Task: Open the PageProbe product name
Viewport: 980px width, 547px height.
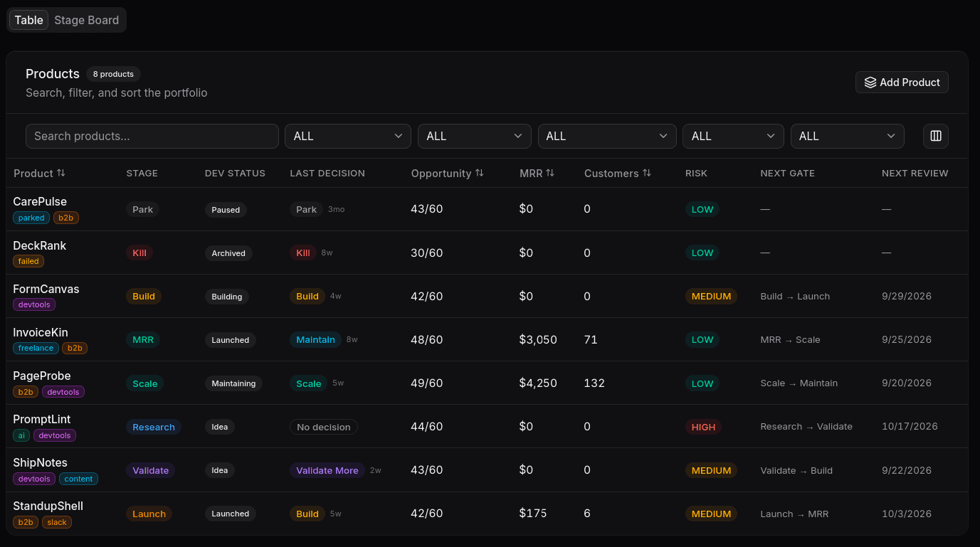Action: [42, 376]
